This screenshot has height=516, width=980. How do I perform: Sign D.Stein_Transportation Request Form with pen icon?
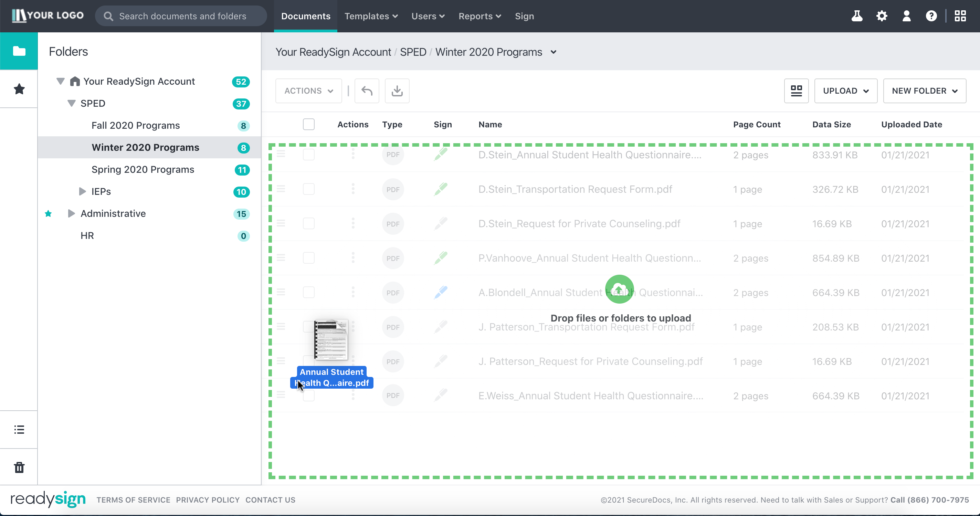441,189
